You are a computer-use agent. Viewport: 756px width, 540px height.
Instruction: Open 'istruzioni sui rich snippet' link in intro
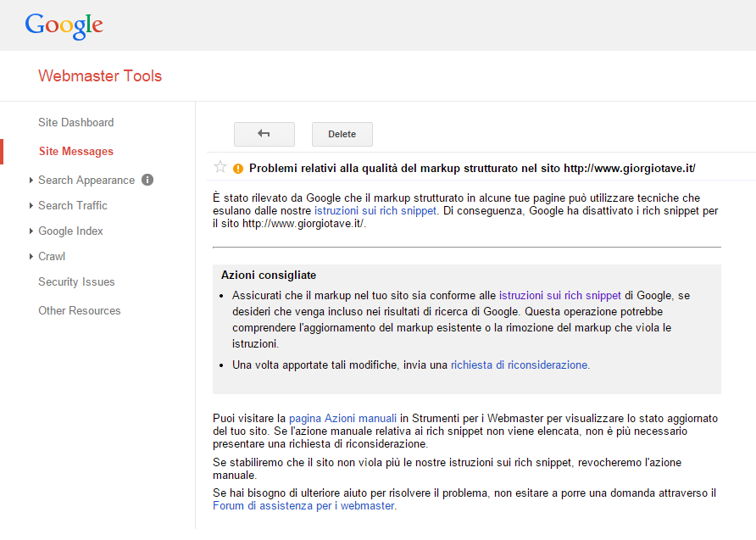pos(375,210)
